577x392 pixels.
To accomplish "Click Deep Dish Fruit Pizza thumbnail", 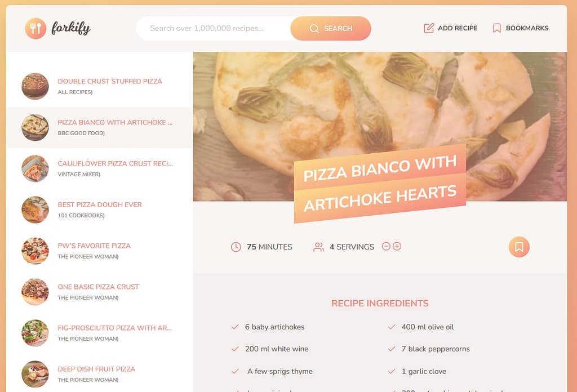I will 35,374.
